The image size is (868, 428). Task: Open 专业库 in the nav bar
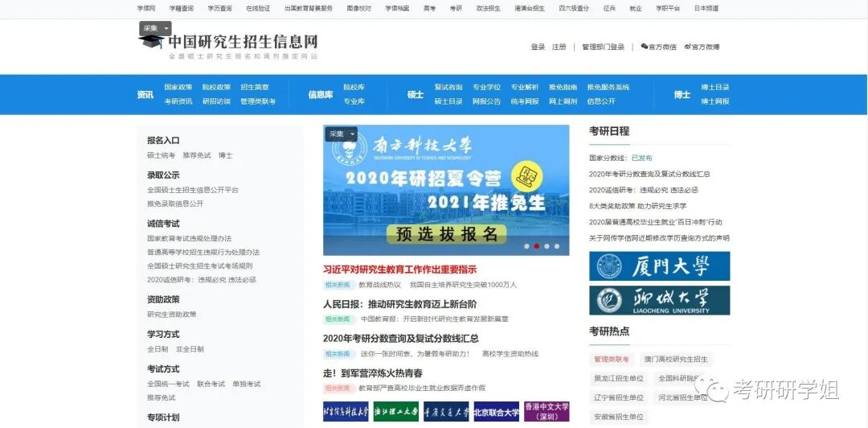[354, 101]
